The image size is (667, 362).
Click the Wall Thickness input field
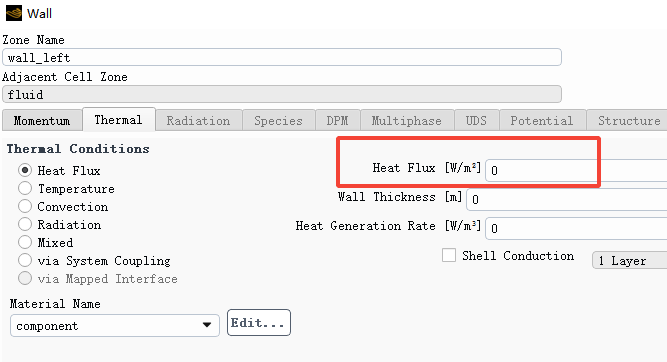[567, 200]
